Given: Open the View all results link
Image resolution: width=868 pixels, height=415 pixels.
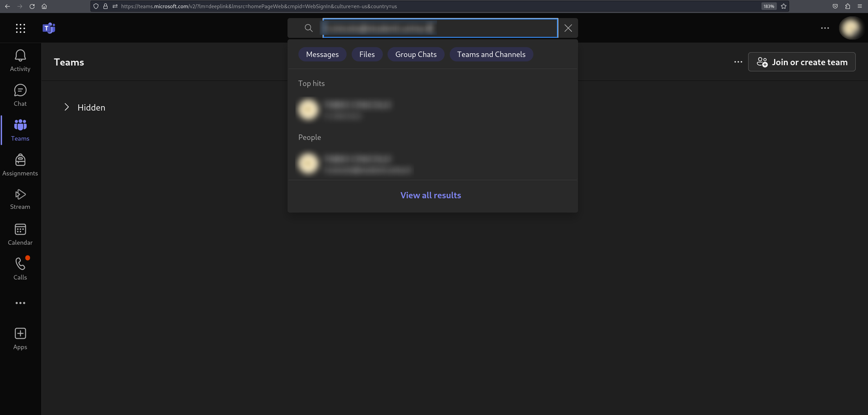Looking at the screenshot, I should pos(431,195).
